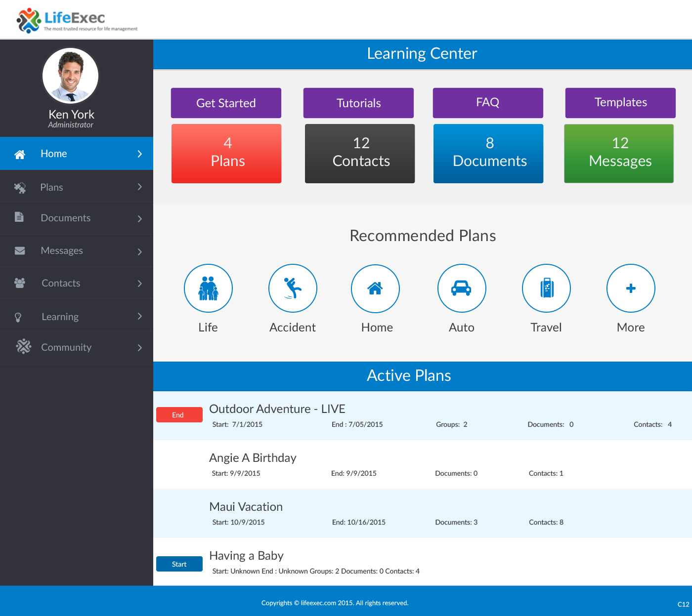Click the Learning lightbulb icon in sidebar
This screenshot has height=616, width=692.
(x=18, y=317)
